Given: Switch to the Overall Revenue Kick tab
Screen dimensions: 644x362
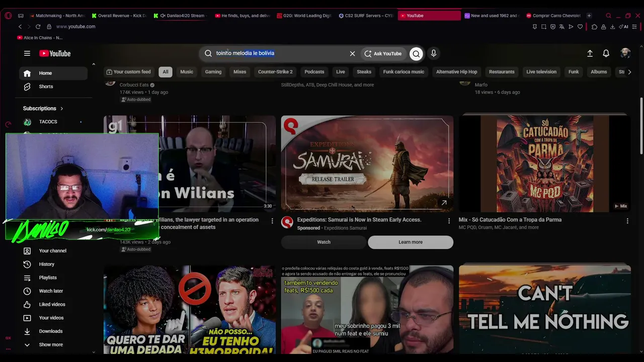Looking at the screenshot, I should pos(119,16).
